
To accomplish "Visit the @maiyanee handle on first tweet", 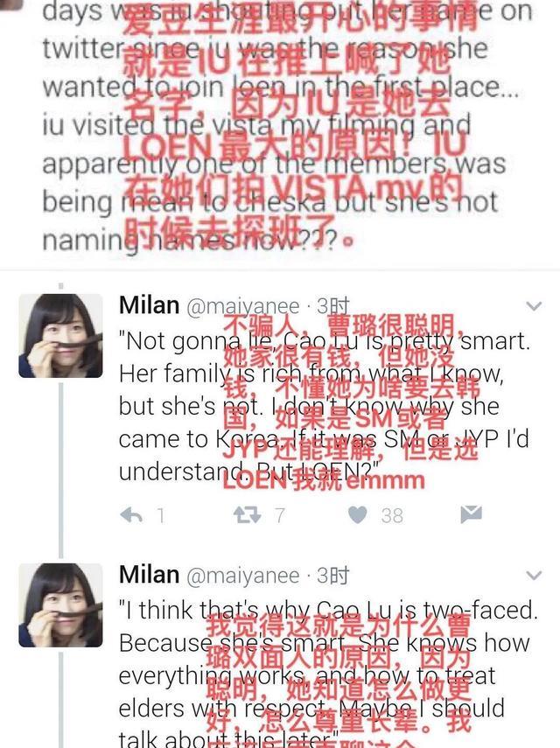I will click(242, 307).
